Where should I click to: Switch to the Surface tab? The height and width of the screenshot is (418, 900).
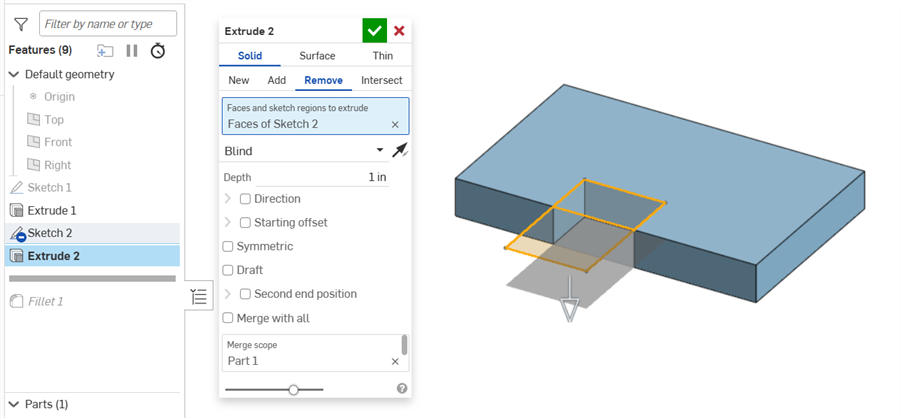click(x=317, y=56)
